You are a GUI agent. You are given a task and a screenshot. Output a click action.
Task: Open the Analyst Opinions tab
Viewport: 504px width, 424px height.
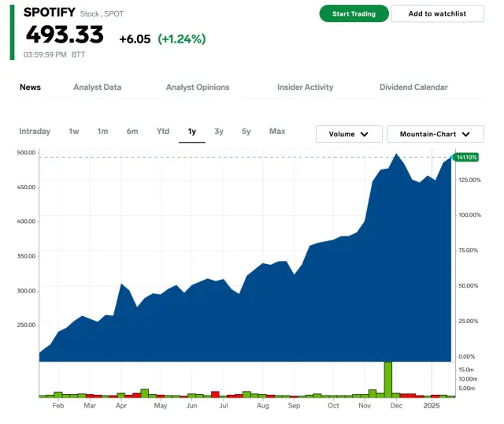coord(197,87)
